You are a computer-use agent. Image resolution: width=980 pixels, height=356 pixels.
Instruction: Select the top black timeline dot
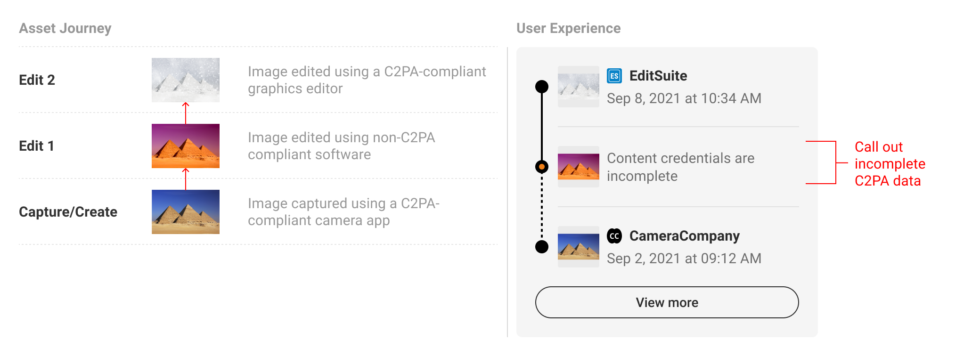point(542,87)
